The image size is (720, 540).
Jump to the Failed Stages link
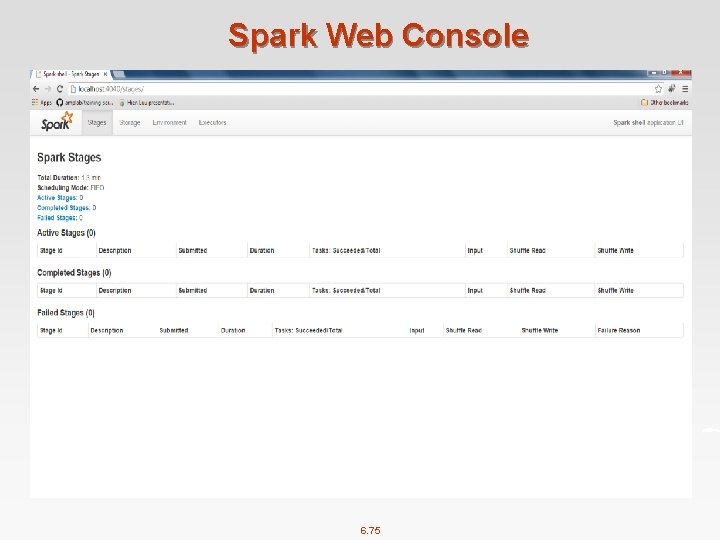tap(57, 218)
